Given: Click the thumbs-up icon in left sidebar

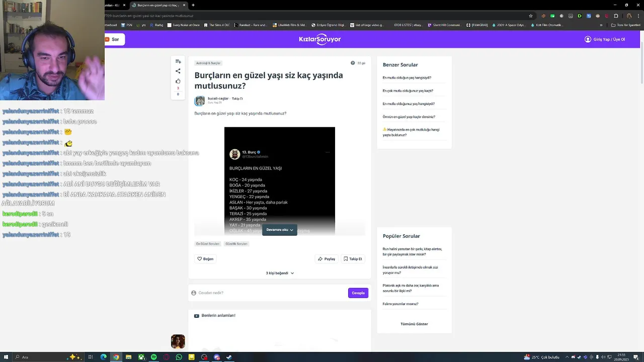Looking at the screenshot, I should click(x=178, y=81).
